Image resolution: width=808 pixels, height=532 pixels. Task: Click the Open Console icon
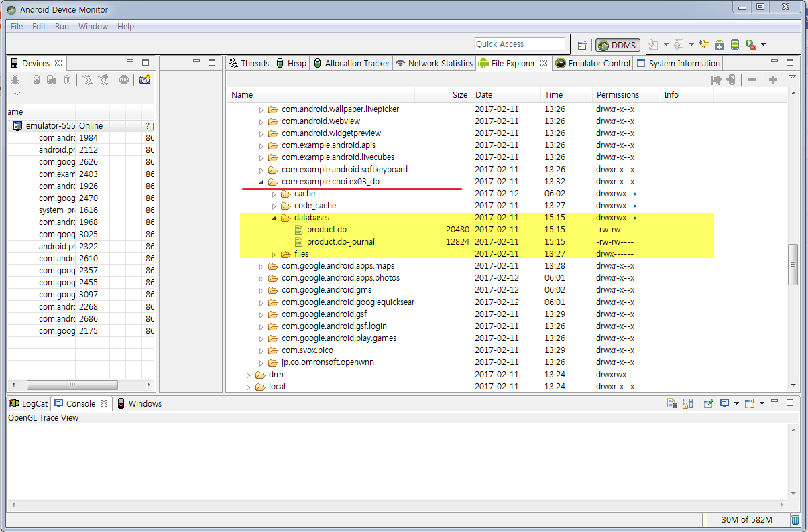click(x=750, y=403)
